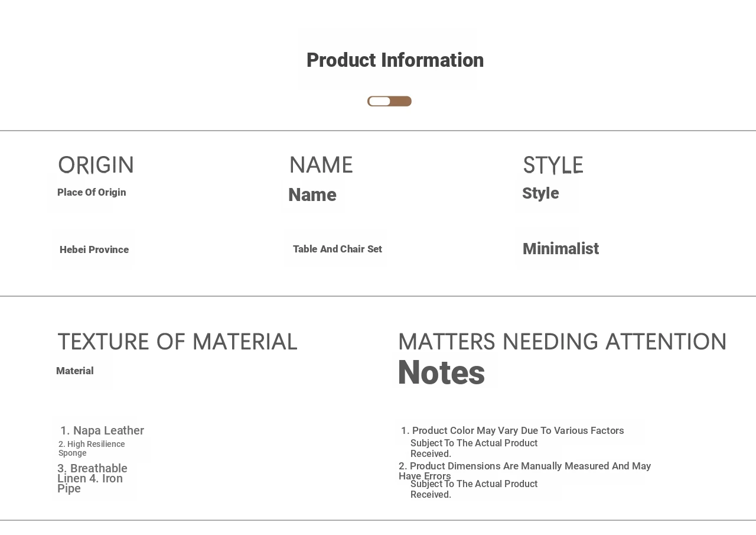Viewport: 756px width, 535px height.
Task: Select the bold Style label
Action: coord(540,193)
